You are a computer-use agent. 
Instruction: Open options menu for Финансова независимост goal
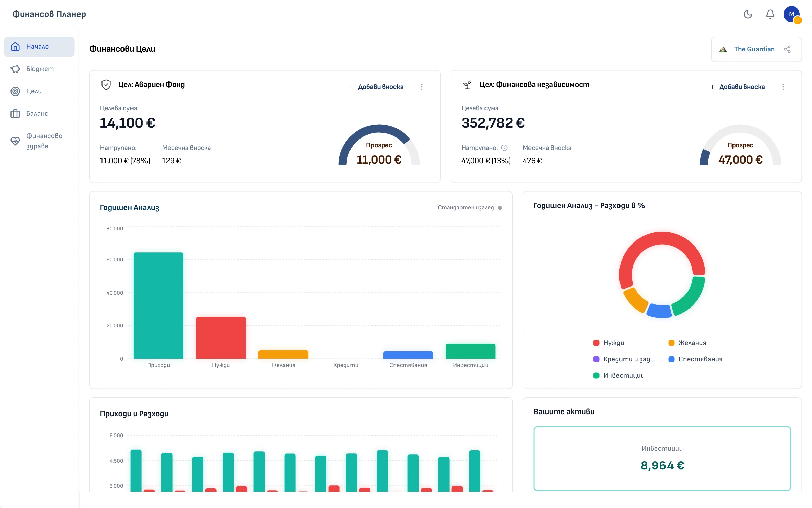[x=783, y=87]
